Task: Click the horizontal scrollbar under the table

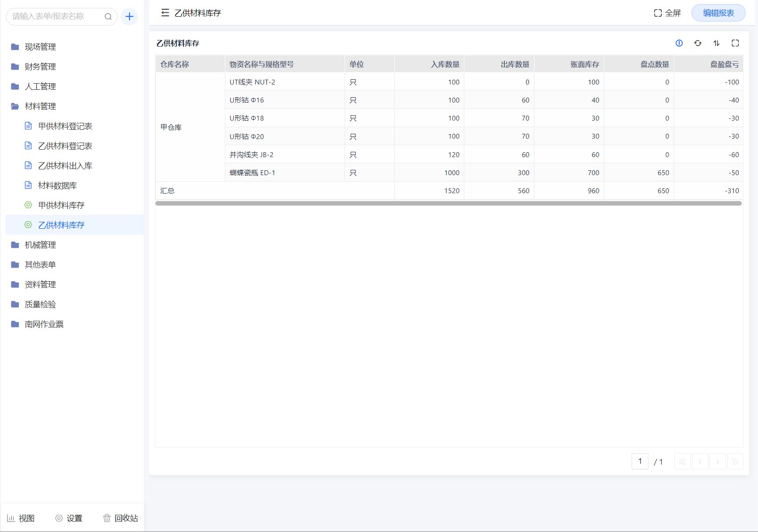Action: coord(448,203)
